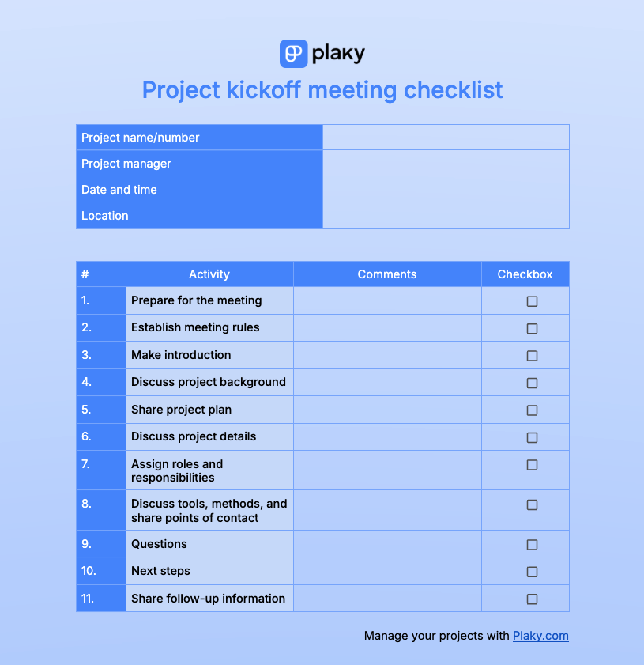Mark Make introduction as done

[532, 356]
